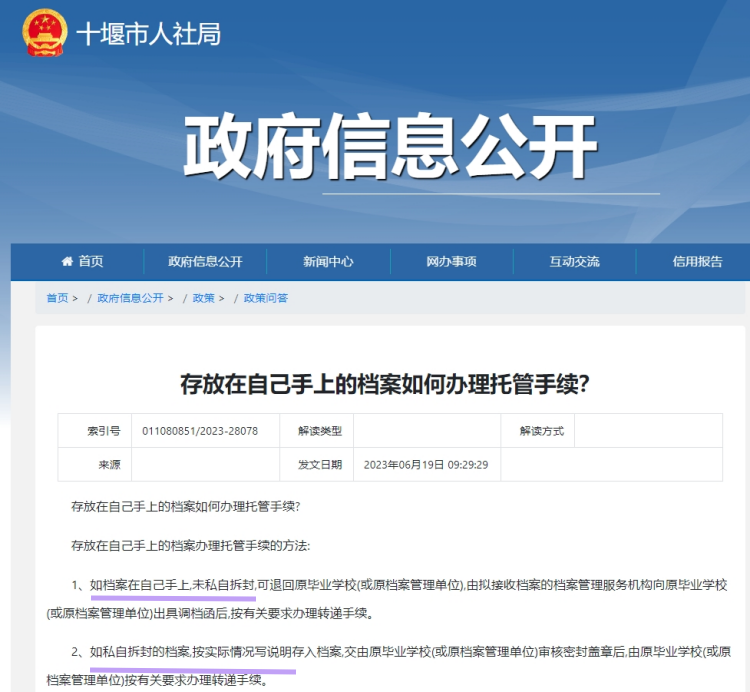Click the 首页 breadcrumb link

[x=57, y=298]
